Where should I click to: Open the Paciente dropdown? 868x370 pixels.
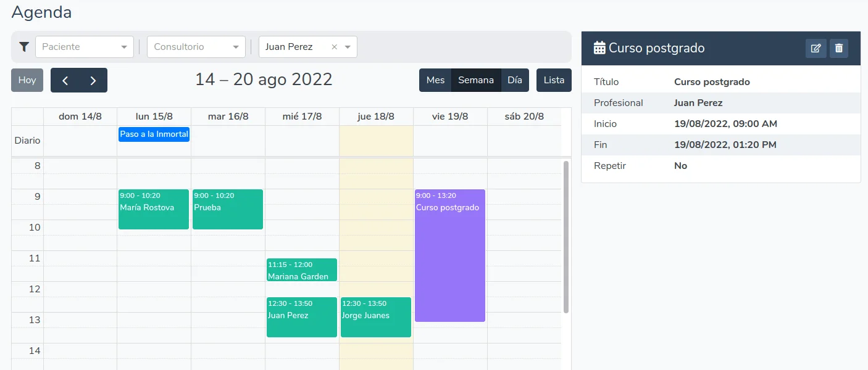(85, 47)
